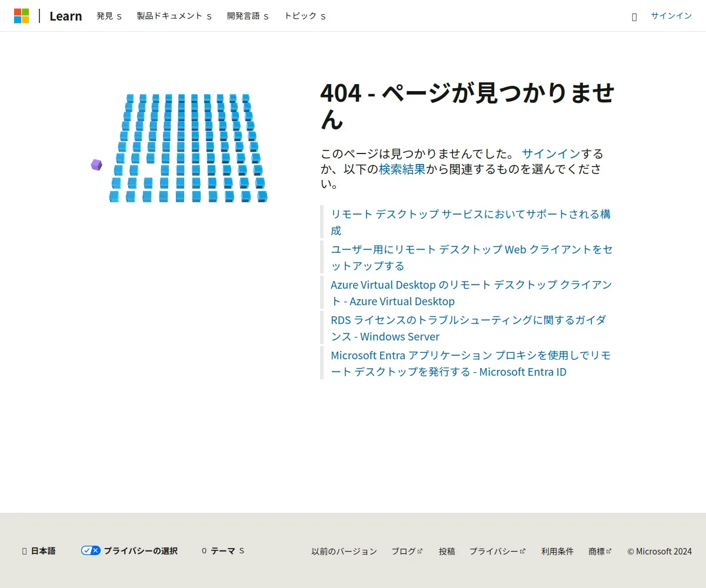Screen dimensions: 706x588
Task: Go to Learn home link
Action: click(66, 16)
